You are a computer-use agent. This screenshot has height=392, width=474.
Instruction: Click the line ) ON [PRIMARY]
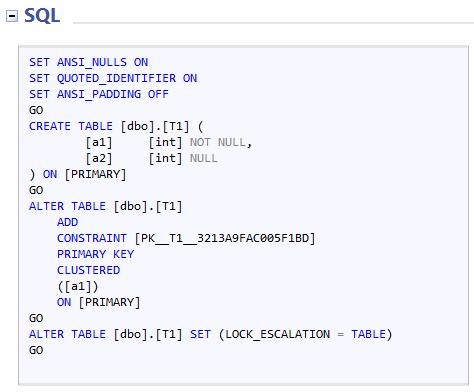click(78, 174)
